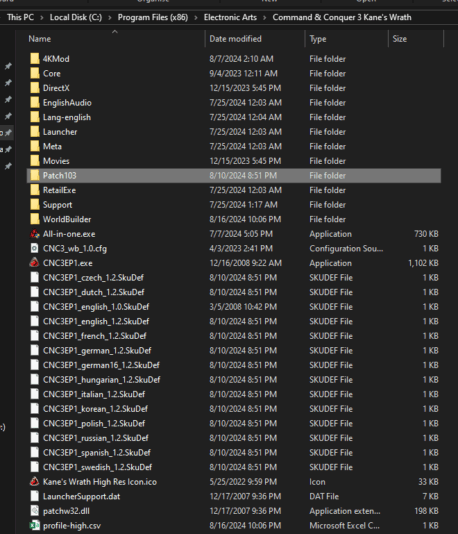458x534 pixels.
Task: Click the 730 KB size of All-in-one.exe
Action: (x=426, y=234)
